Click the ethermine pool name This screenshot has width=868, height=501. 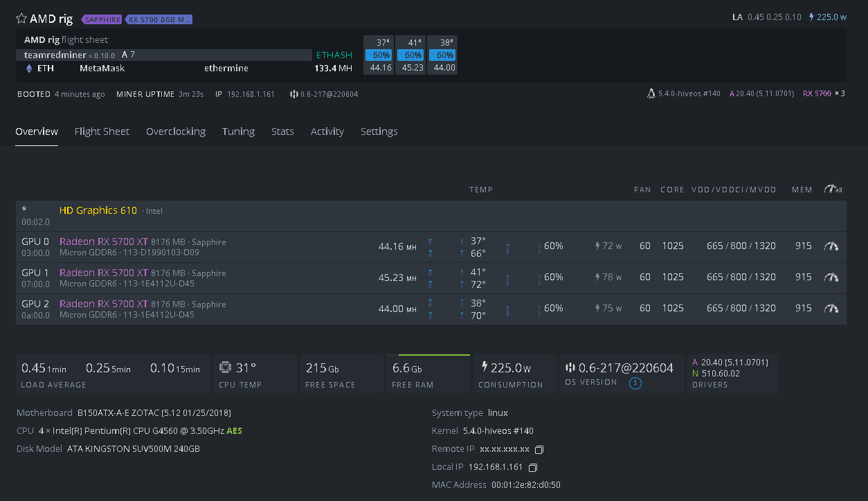(226, 69)
